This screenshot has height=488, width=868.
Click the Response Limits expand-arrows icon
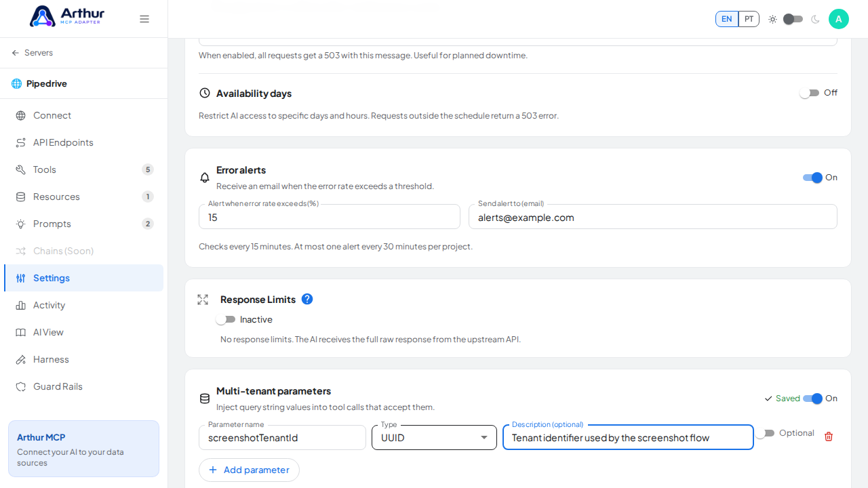tap(203, 299)
